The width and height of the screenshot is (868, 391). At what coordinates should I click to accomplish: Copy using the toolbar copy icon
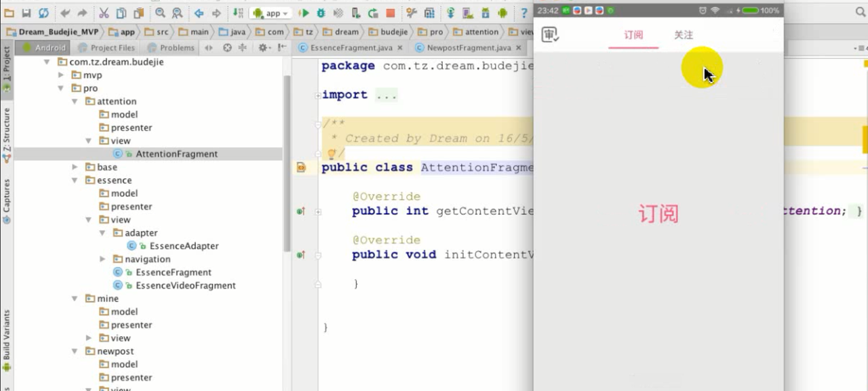pos(121,13)
